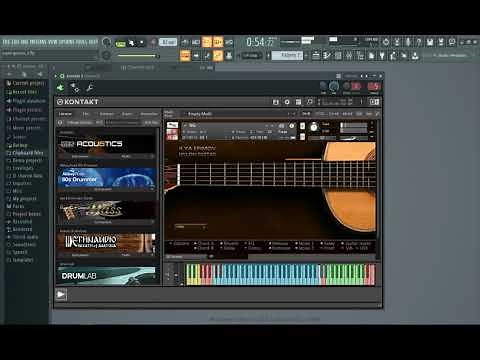Switch to Kontakt Automation tab
This screenshot has width=480, height=360.
pyautogui.click(x=149, y=114)
